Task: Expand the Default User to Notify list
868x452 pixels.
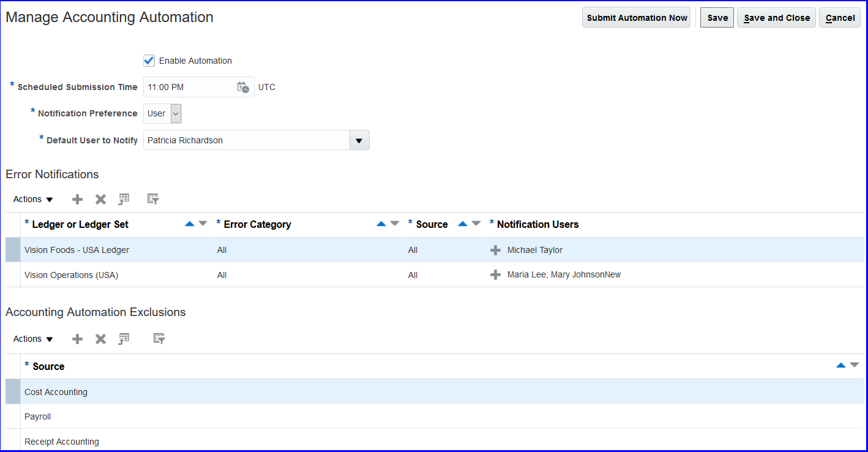Action: [359, 140]
